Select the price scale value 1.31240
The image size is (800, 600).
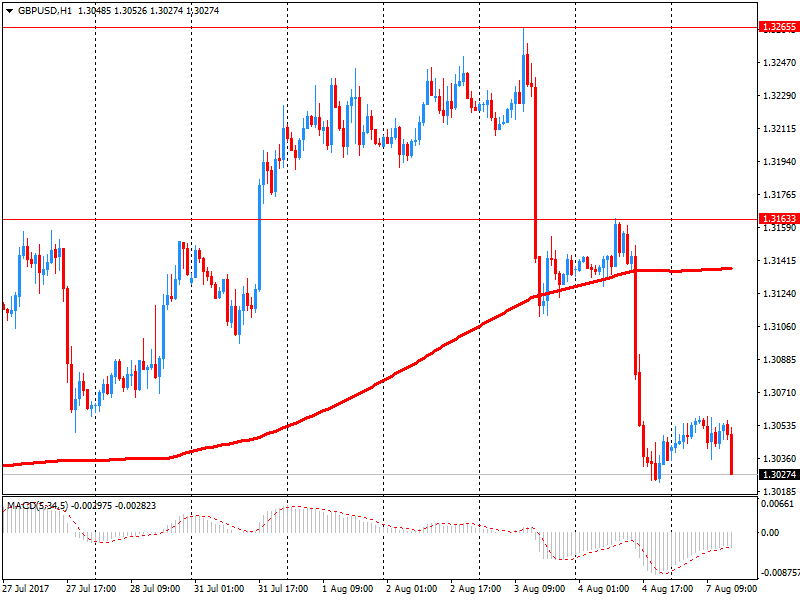[x=779, y=294]
